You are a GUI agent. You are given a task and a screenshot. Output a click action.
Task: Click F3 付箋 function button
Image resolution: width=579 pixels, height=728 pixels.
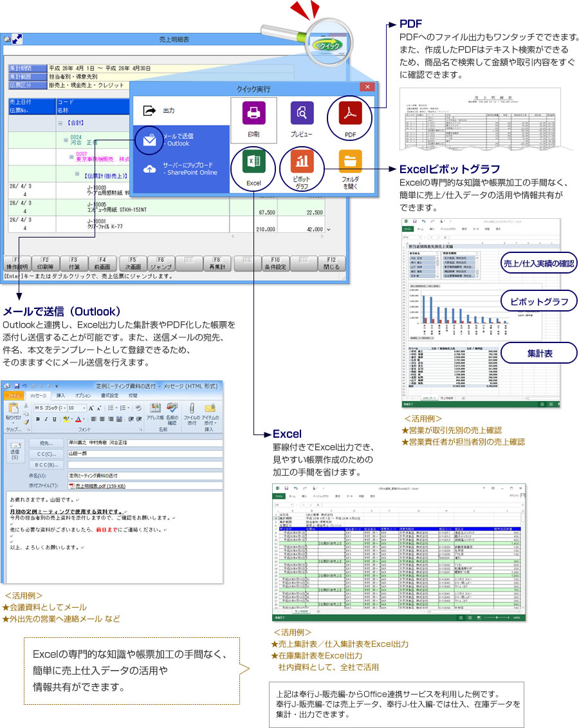tap(74, 263)
